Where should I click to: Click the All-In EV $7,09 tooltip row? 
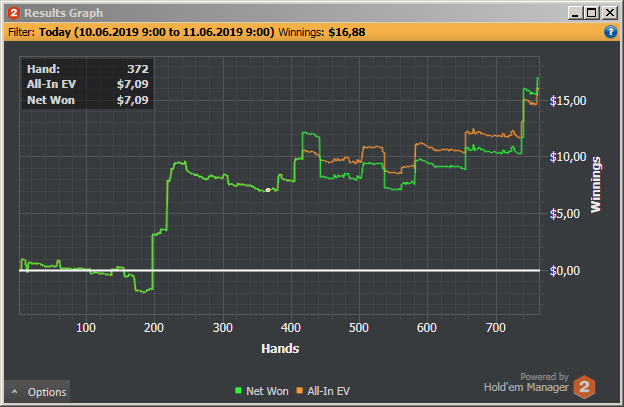pos(88,84)
